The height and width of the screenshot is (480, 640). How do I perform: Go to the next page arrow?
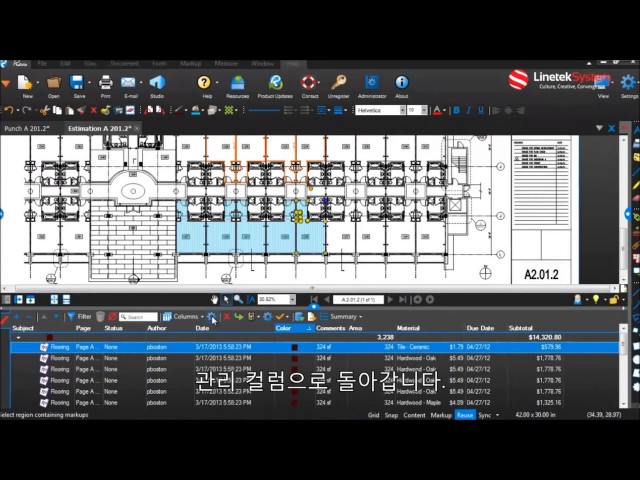tap(390, 300)
